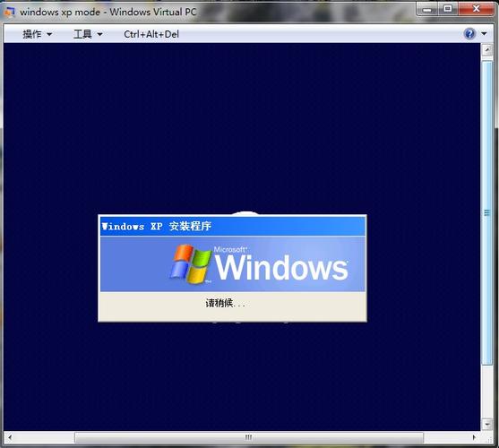Click the Windows XP 安装程序 dialog title

[156, 226]
